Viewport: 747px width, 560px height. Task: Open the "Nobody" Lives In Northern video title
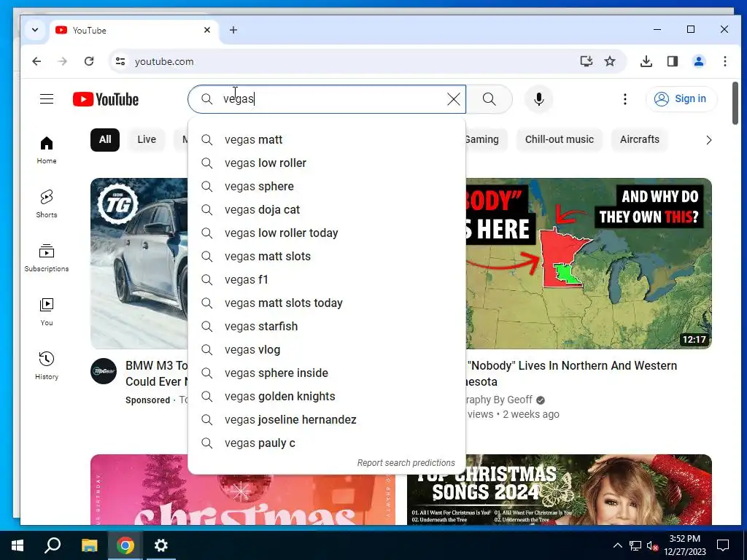(x=572, y=373)
